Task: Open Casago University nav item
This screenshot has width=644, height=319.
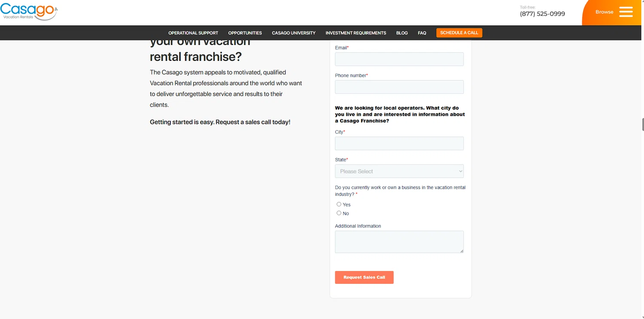Action: click(294, 33)
